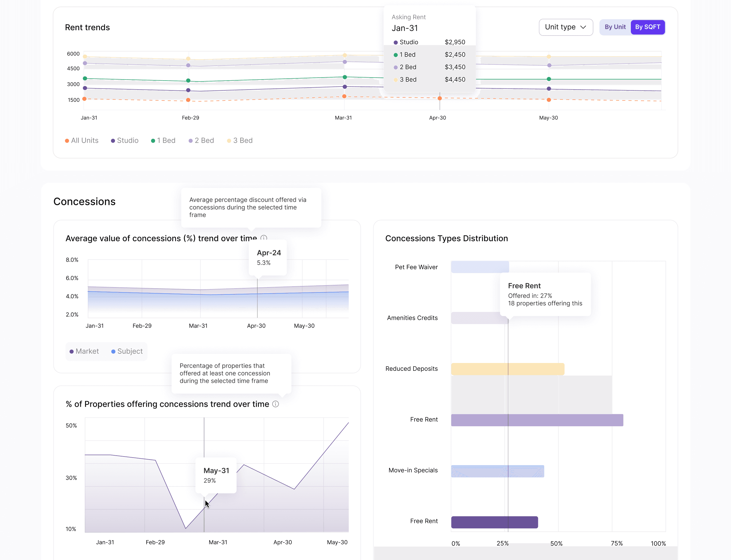Click info icon beside % of Properties offering concessions
The width and height of the screenshot is (731, 560).
[x=276, y=404]
